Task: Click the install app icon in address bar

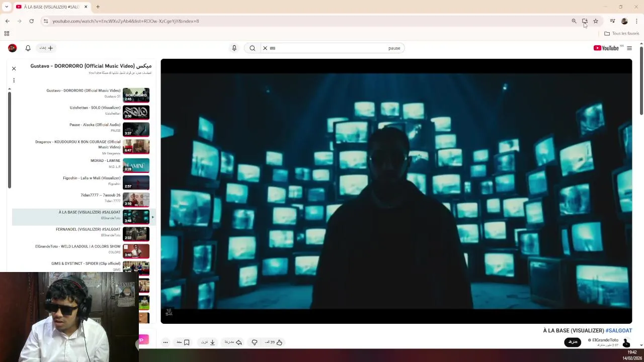Action: pyautogui.click(x=585, y=21)
